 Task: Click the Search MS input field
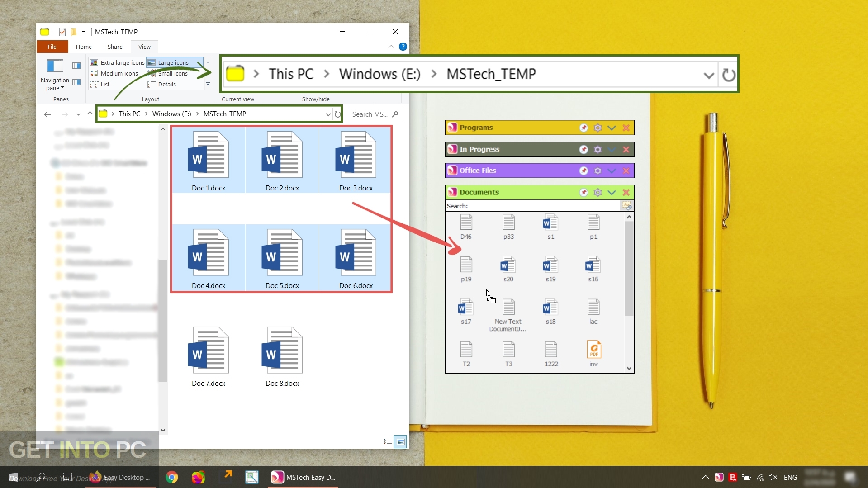pos(371,114)
